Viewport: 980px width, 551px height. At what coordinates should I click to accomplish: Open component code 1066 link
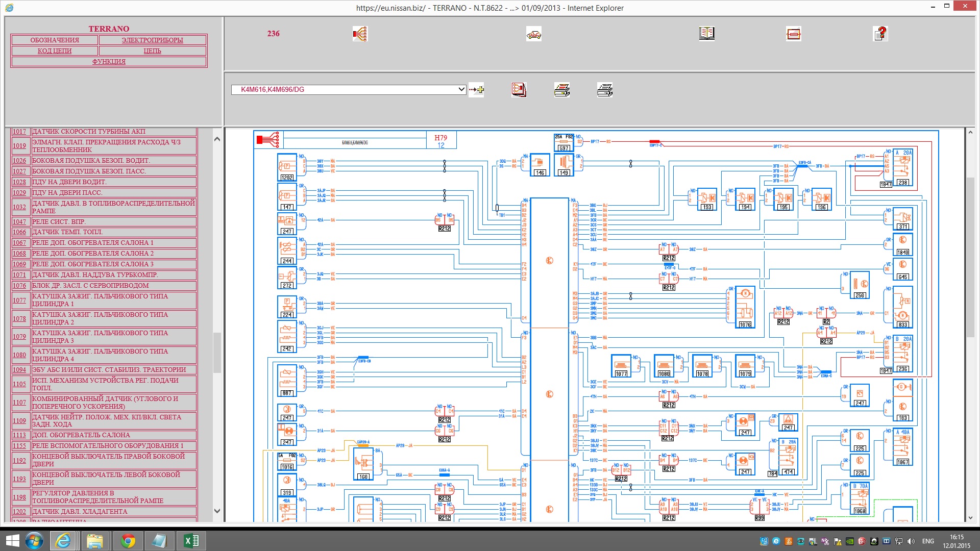coord(19,232)
